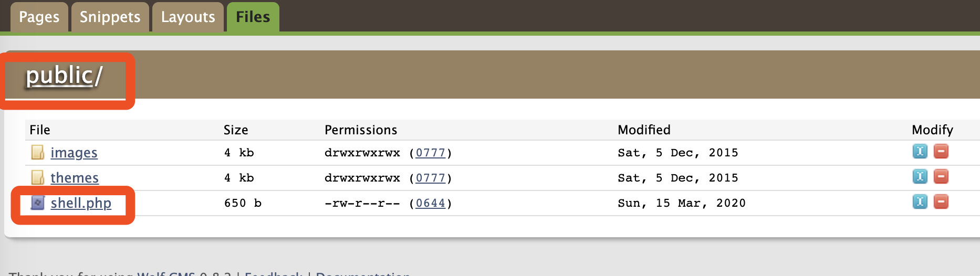Open the themes folder link
Image resolution: width=980 pixels, height=276 pixels.
[75, 178]
